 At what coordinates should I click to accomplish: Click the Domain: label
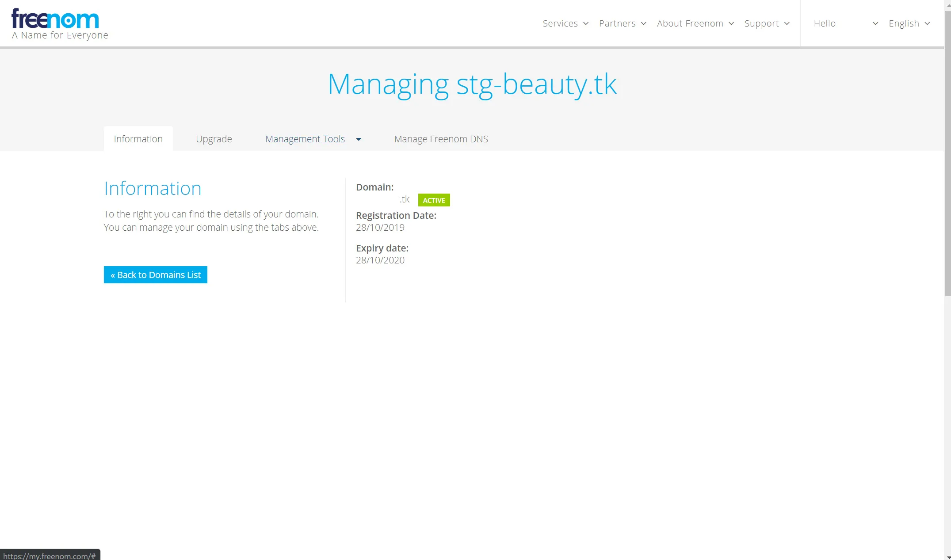tap(375, 187)
